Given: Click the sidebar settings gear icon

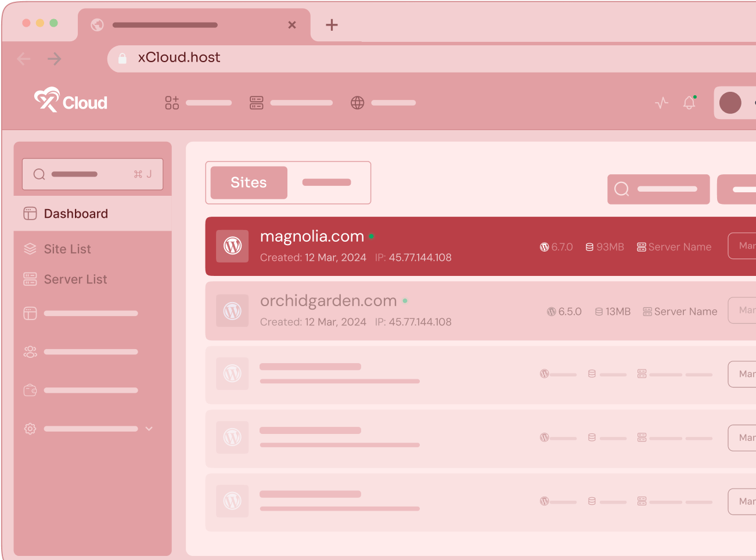Looking at the screenshot, I should coord(30,429).
